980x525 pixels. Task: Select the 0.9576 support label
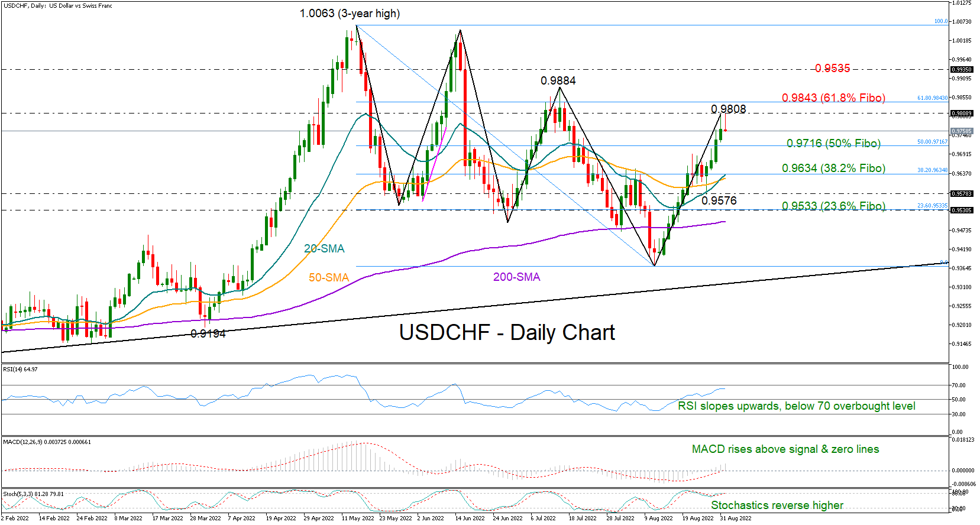click(x=719, y=200)
